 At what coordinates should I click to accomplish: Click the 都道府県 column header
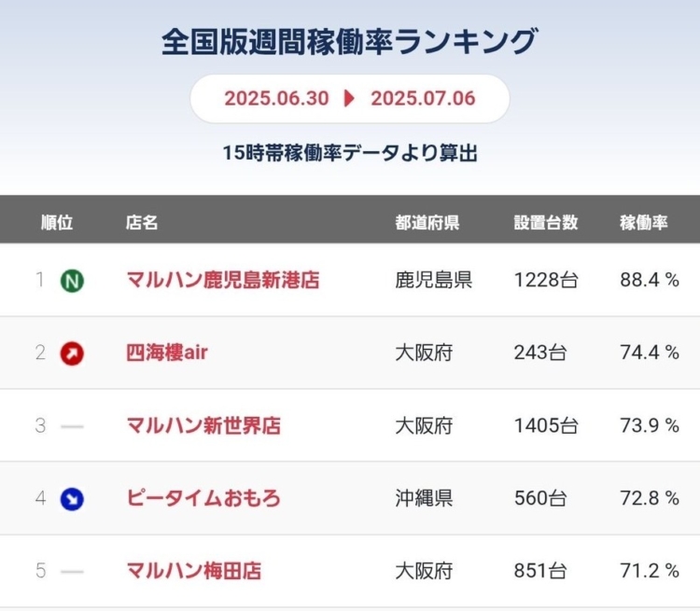(x=427, y=222)
